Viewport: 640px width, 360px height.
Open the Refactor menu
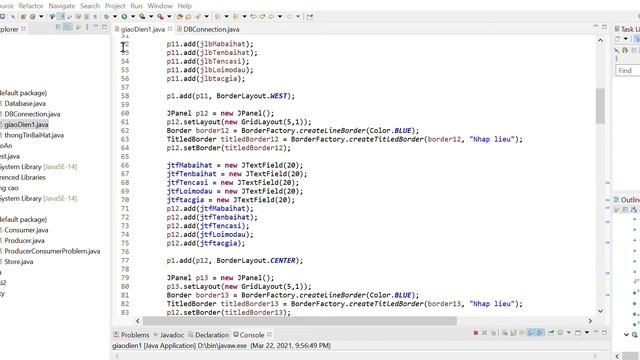pos(31,6)
